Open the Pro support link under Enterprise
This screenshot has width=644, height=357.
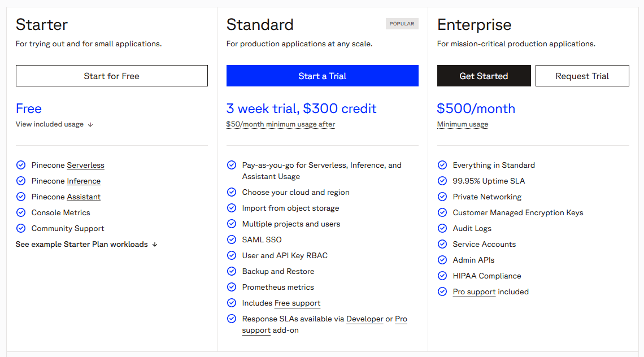(x=474, y=291)
